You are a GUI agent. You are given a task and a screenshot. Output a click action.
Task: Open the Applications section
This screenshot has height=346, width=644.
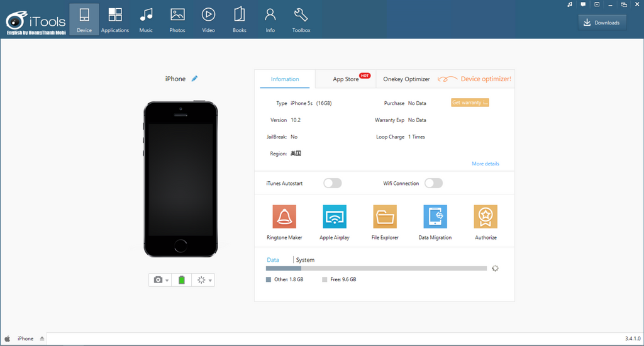[x=115, y=20]
